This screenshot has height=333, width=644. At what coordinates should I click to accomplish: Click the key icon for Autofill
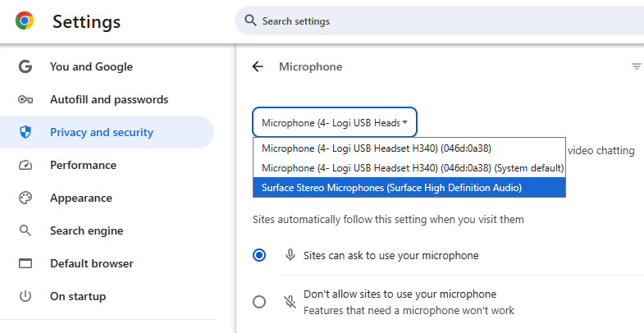coord(25,99)
